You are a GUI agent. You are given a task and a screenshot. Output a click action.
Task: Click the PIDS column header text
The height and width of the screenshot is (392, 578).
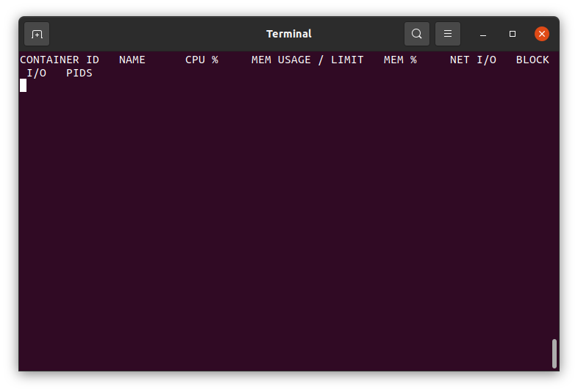(79, 73)
